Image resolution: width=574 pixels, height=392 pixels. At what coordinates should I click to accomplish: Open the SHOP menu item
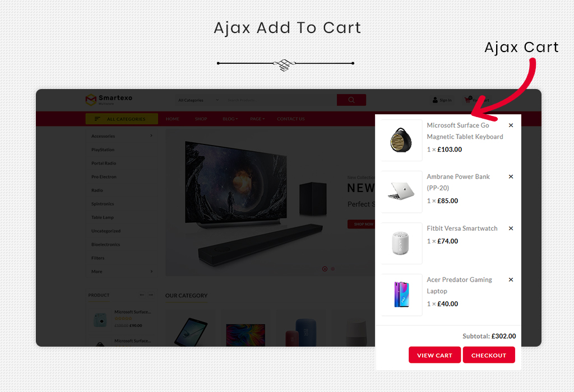tap(201, 119)
